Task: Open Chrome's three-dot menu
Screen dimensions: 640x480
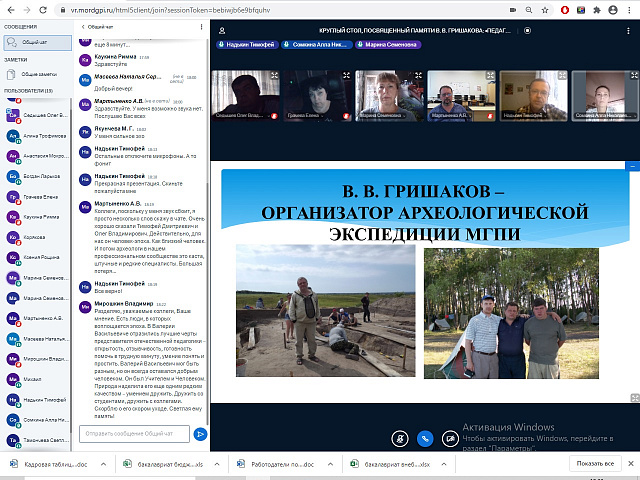Action: tap(629, 10)
